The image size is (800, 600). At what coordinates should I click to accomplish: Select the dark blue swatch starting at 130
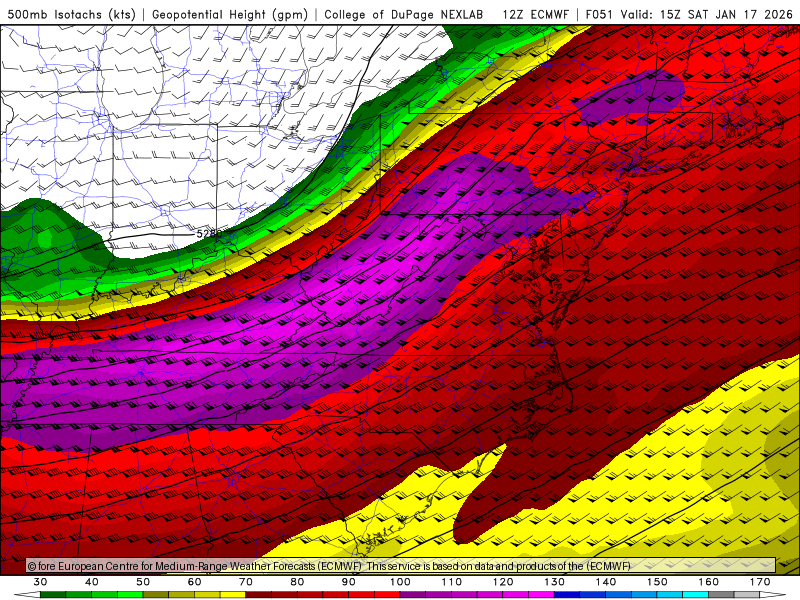[x=567, y=595]
